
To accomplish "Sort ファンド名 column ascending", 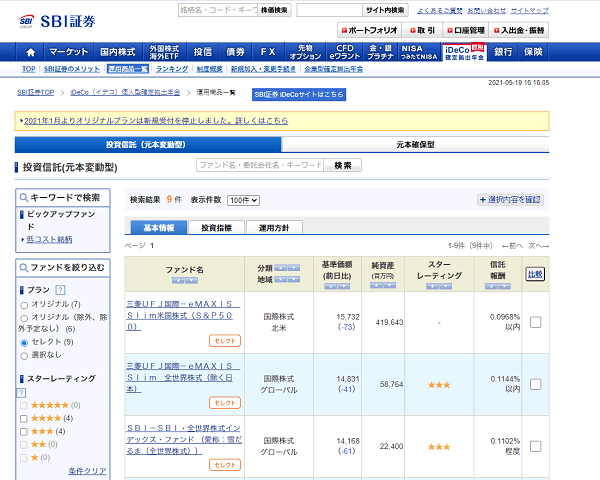I will click(178, 281).
